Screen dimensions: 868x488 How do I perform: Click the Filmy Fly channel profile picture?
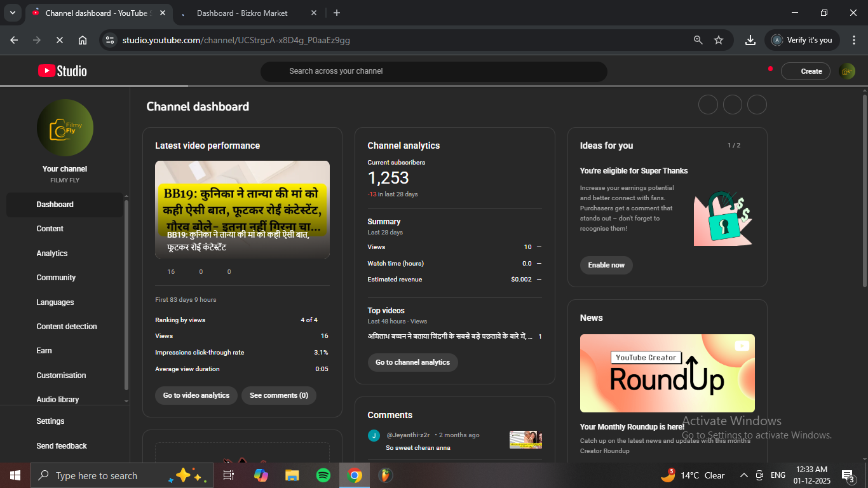[x=65, y=128]
